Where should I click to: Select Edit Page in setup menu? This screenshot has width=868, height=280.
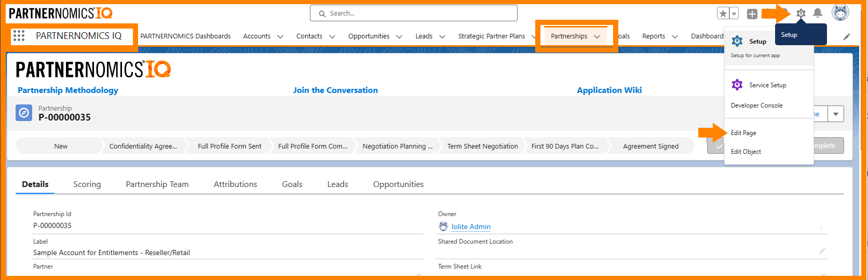743,133
